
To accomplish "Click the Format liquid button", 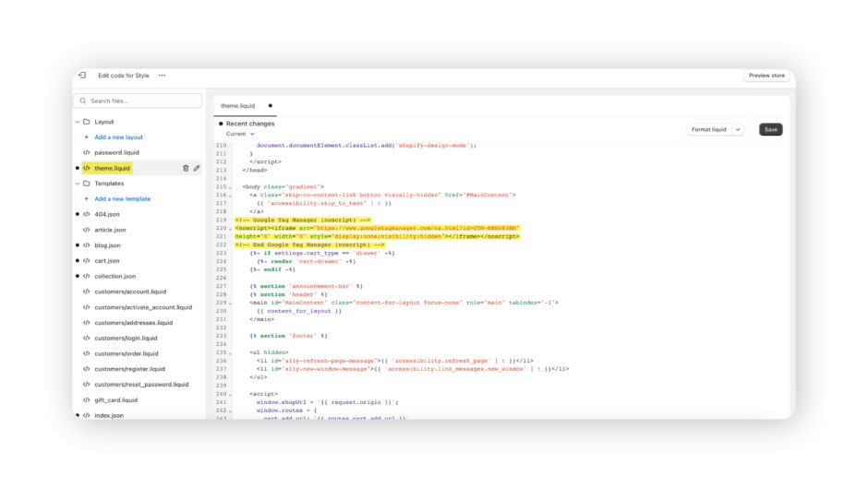I will pyautogui.click(x=708, y=129).
